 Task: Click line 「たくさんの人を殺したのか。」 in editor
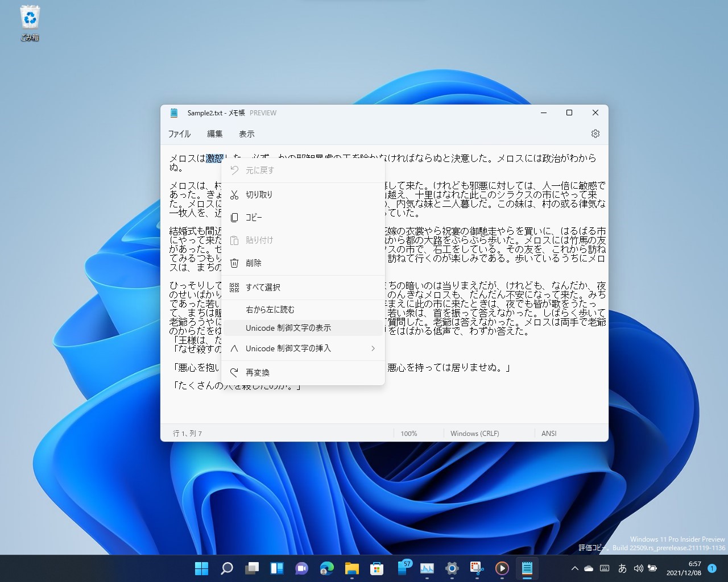[x=236, y=386]
